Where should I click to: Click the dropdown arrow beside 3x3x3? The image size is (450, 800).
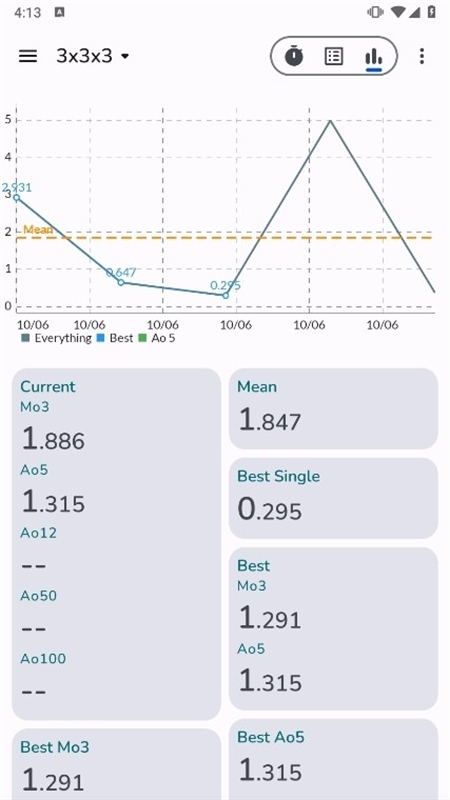click(x=125, y=56)
